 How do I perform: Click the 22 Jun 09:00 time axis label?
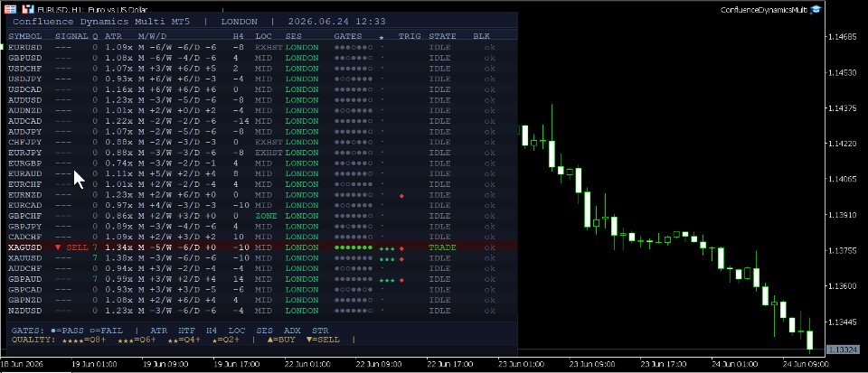[x=380, y=364]
